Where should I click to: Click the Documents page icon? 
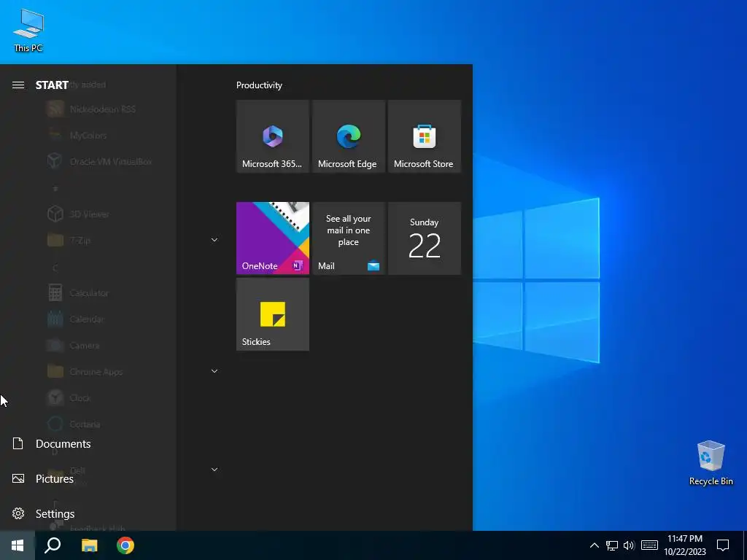(x=18, y=443)
